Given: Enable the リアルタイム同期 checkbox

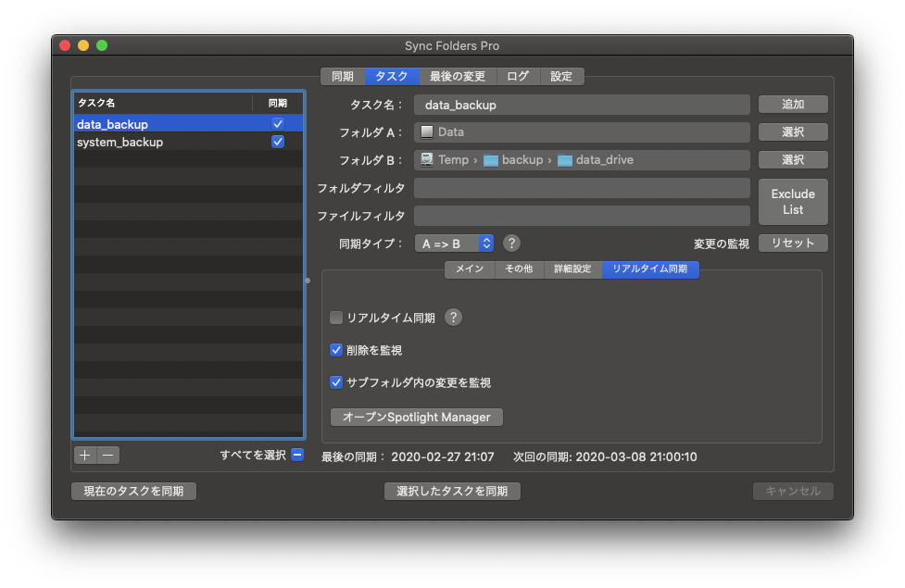Looking at the screenshot, I should 336,318.
